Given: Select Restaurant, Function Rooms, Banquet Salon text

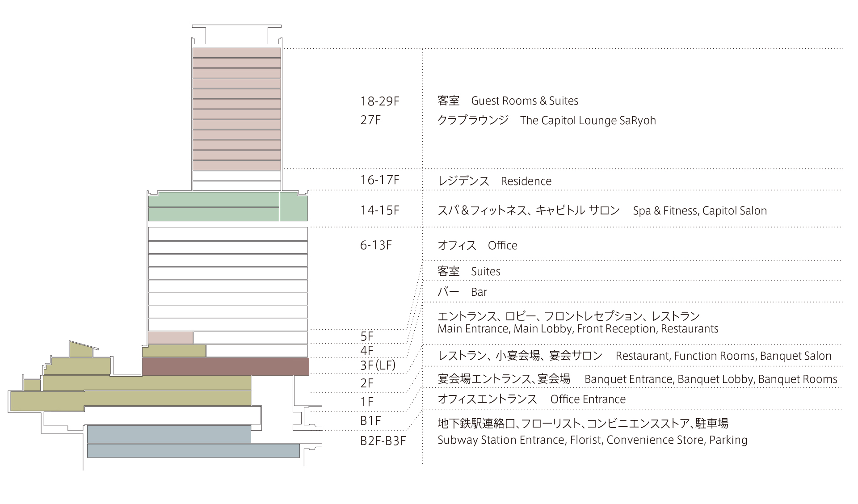Looking at the screenshot, I should click(x=723, y=356).
